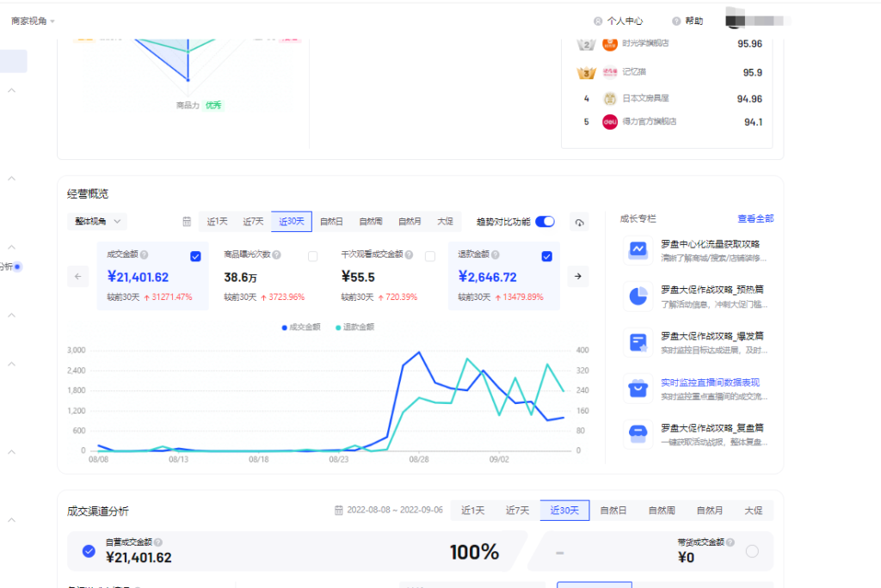Click the left arrow on metric cards
Screen dimensions: 881x588
click(78, 276)
